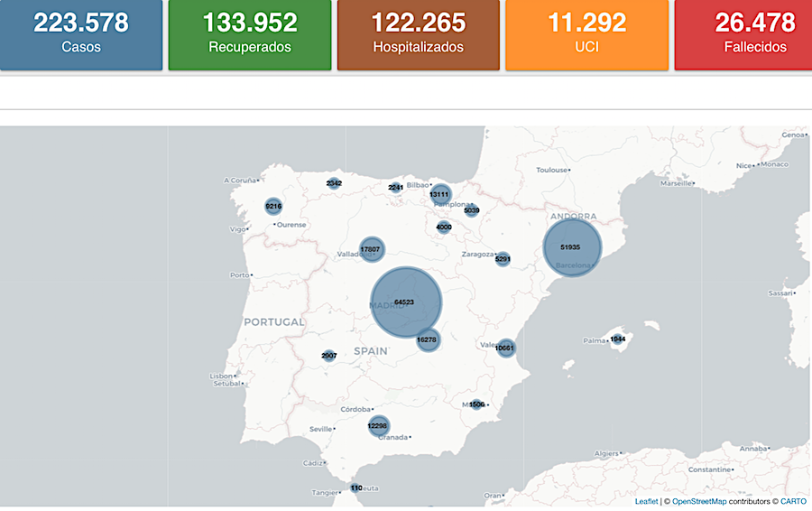Click the Madrid bubble showing 64523
812x511 pixels.
point(406,302)
